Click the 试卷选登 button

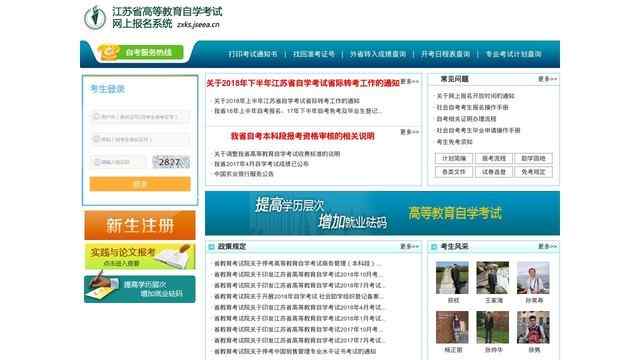pos(493,172)
